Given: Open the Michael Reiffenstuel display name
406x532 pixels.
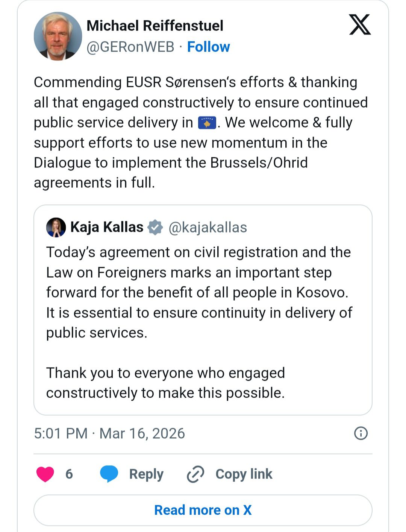Looking at the screenshot, I should pos(155,26).
